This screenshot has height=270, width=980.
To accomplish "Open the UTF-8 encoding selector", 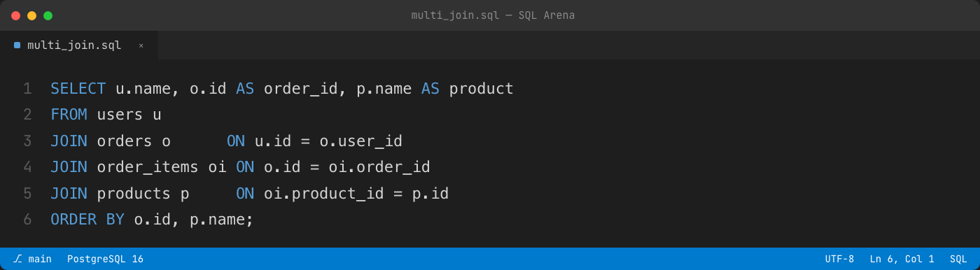I will pos(839,259).
